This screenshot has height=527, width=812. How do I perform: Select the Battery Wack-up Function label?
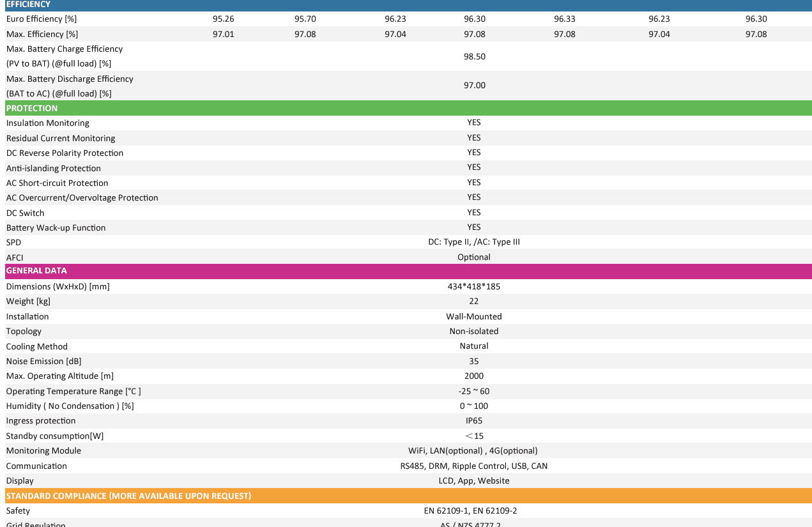pyautogui.click(x=56, y=227)
